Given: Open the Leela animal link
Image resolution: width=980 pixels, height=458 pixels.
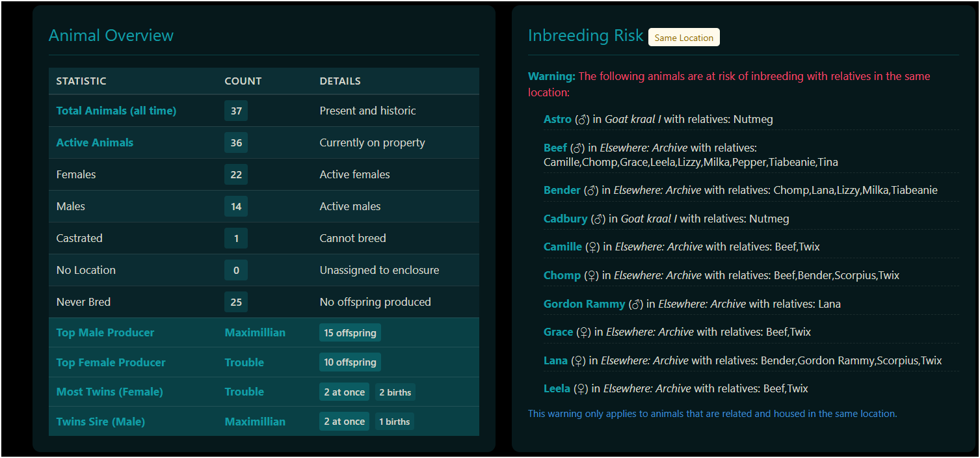Looking at the screenshot, I should coord(557,389).
